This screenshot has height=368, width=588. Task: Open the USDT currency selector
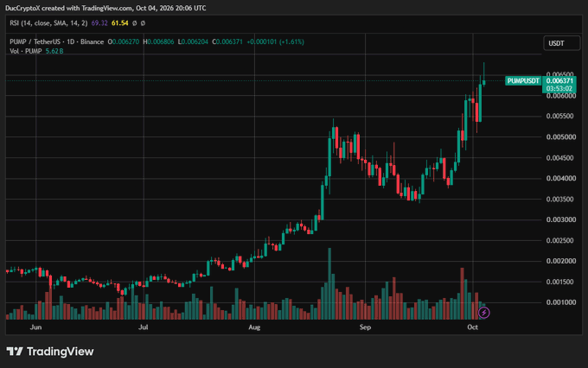point(561,43)
